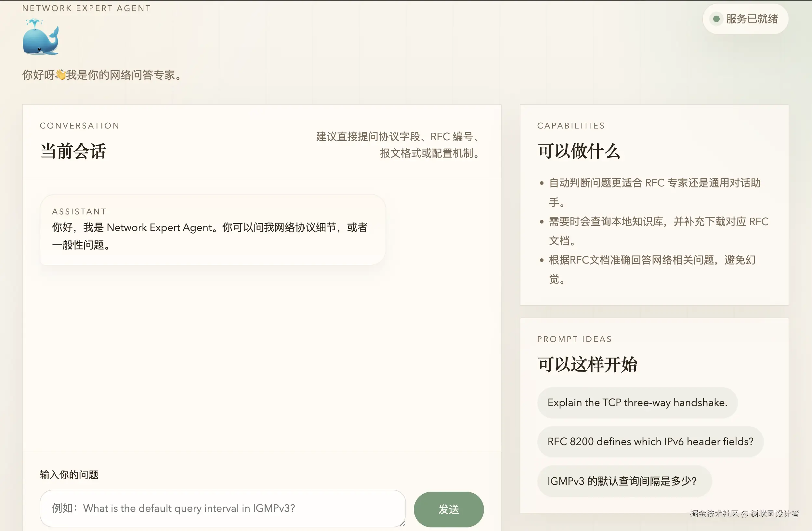Click the ASSISTANT greeting message bubble
Image resolution: width=812 pixels, height=531 pixels.
(x=212, y=229)
